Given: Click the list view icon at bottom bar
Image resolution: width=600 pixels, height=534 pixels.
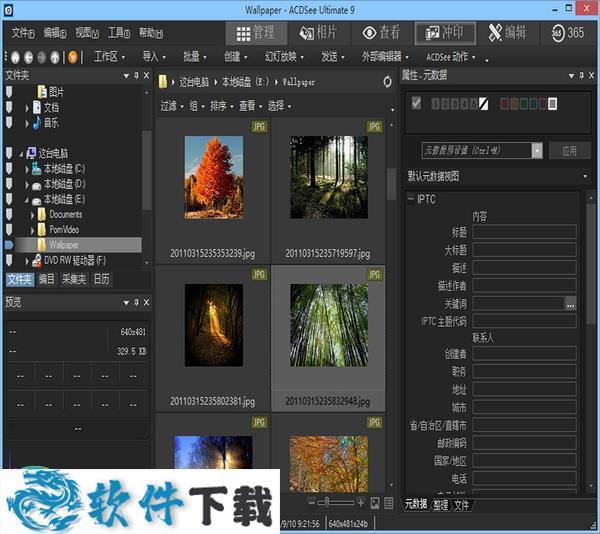Looking at the screenshot, I should (388, 503).
